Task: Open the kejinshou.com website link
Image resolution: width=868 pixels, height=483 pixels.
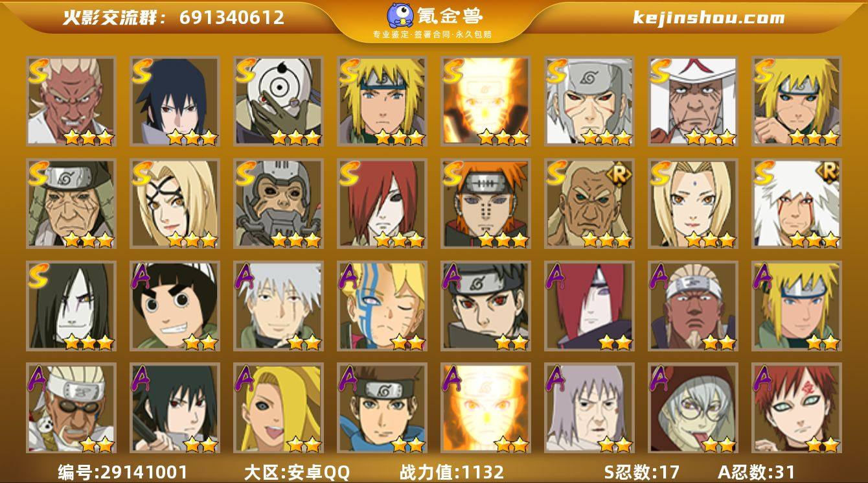Action: (709, 18)
